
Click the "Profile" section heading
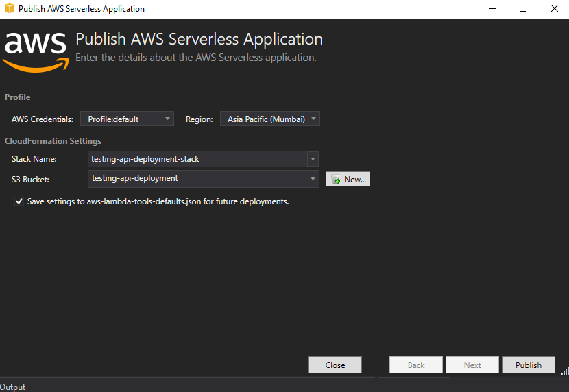[17, 97]
